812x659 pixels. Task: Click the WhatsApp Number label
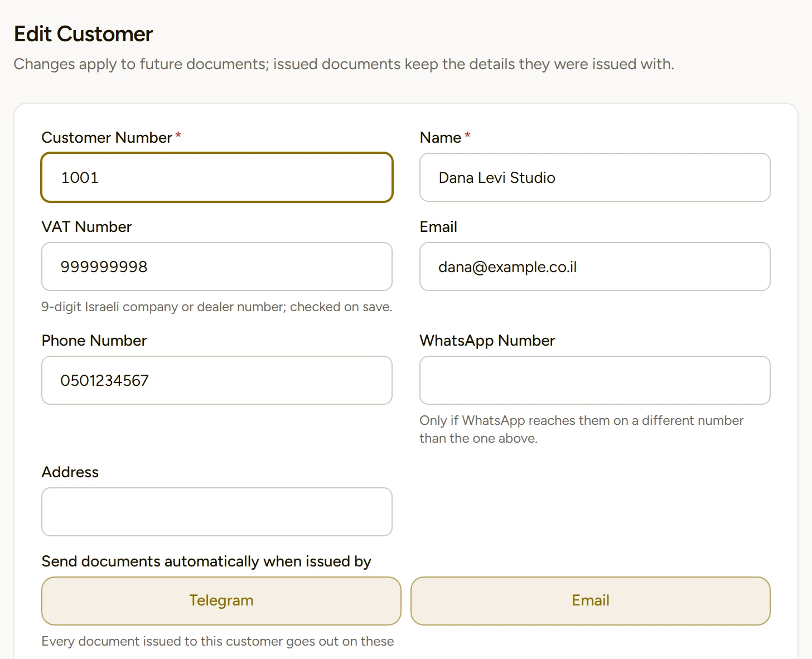click(487, 341)
